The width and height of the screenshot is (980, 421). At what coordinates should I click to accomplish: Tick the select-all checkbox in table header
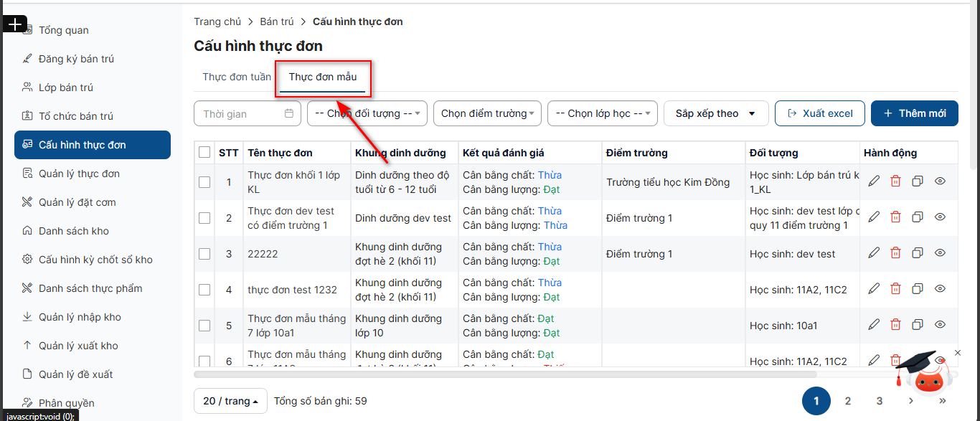pos(204,153)
